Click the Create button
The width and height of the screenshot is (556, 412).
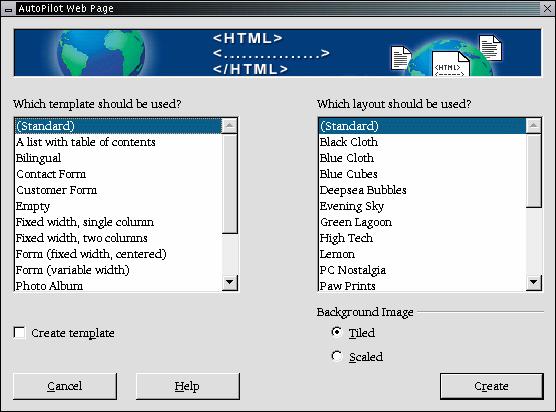pos(491,386)
